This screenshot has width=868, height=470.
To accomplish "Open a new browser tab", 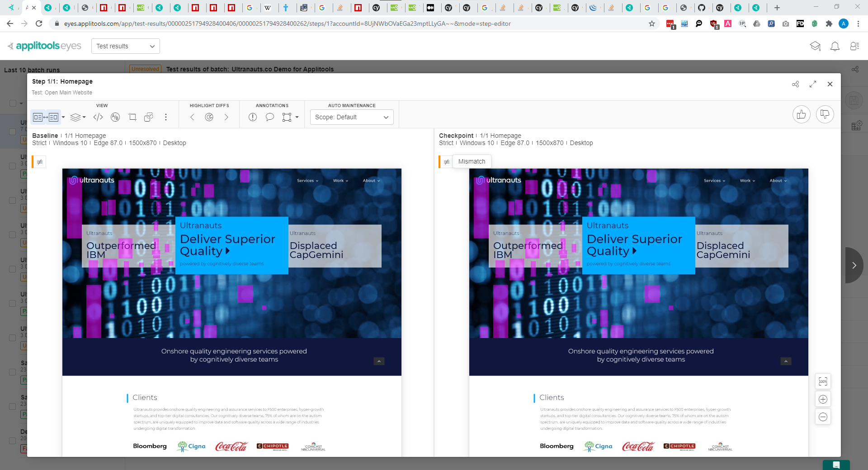I will [777, 8].
